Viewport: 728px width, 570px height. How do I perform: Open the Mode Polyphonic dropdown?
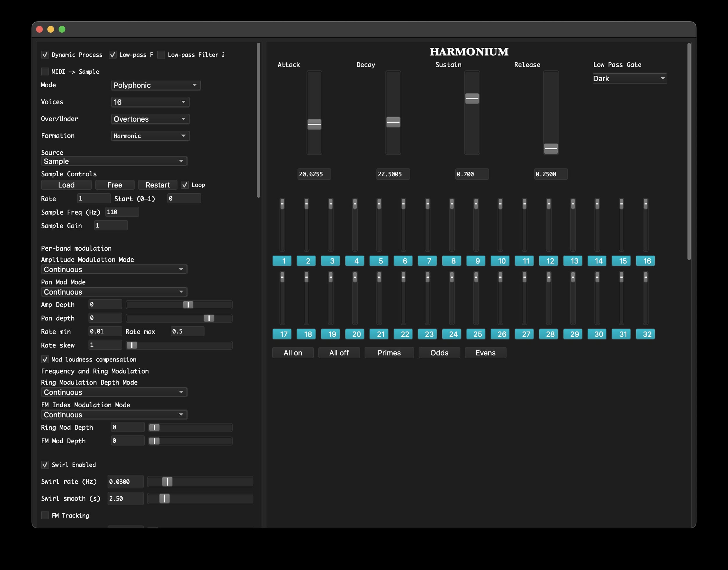click(156, 85)
